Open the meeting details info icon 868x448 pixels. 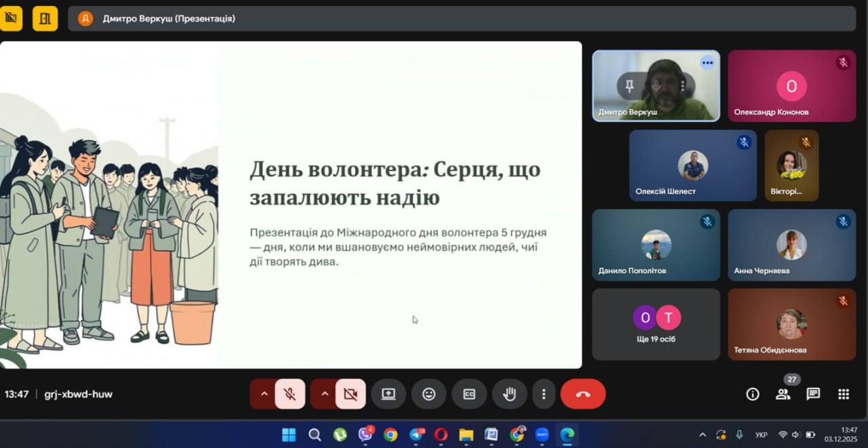(752, 394)
